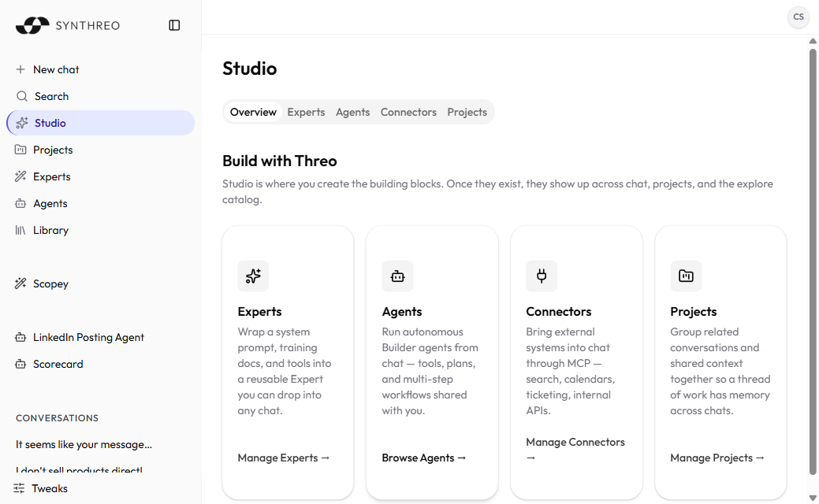Click the books icon beside Library
This screenshot has height=504, width=819.
(20, 230)
